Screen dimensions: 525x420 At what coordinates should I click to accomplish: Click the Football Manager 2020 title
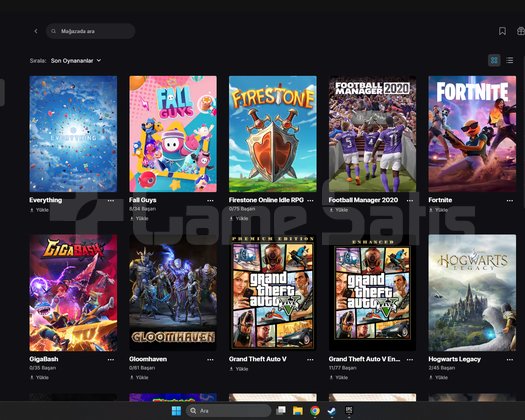[363, 200]
